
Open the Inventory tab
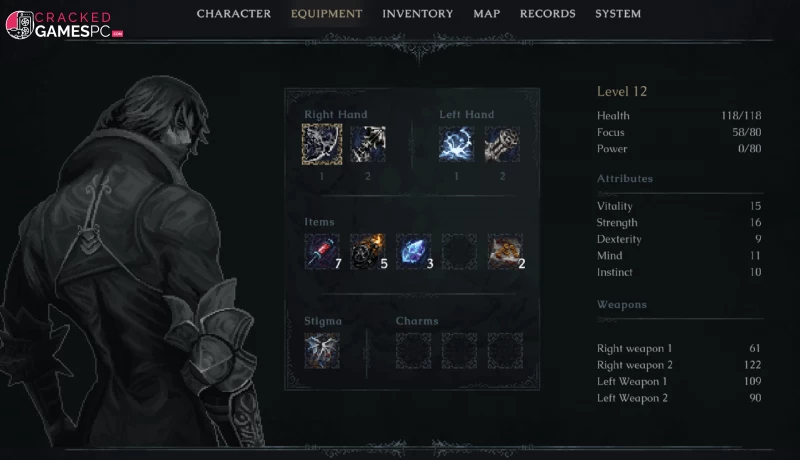coord(418,14)
